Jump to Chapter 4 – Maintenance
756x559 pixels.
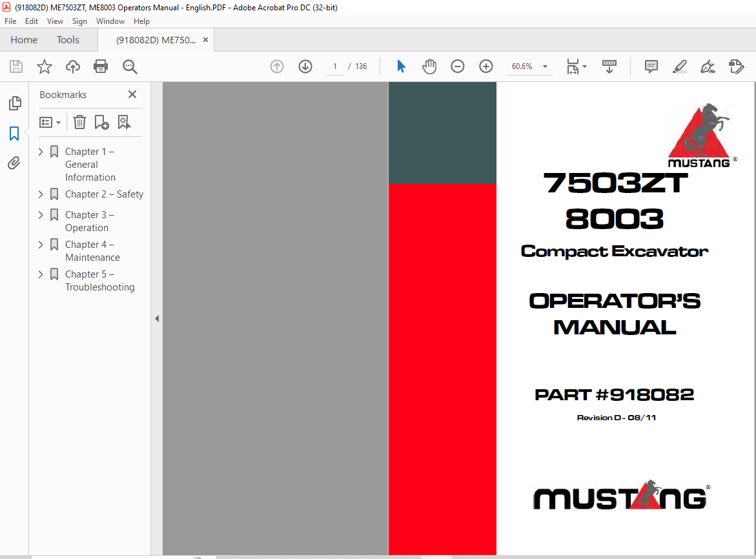[92, 251]
